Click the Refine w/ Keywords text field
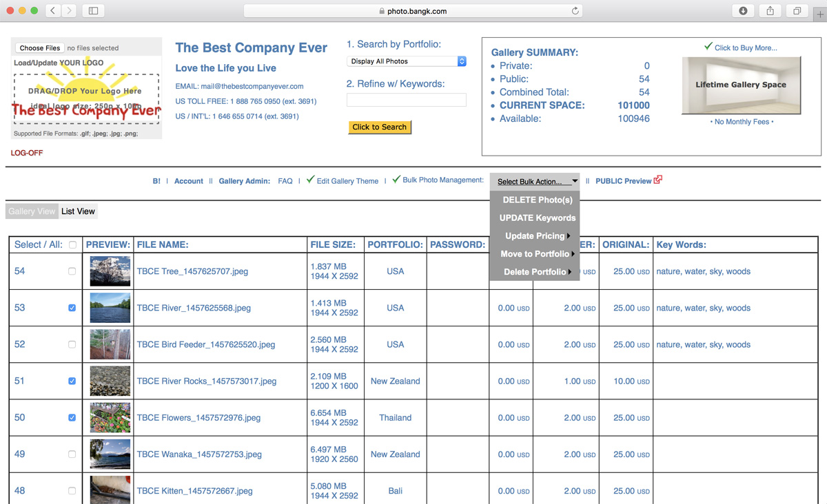The height and width of the screenshot is (504, 827). point(407,100)
